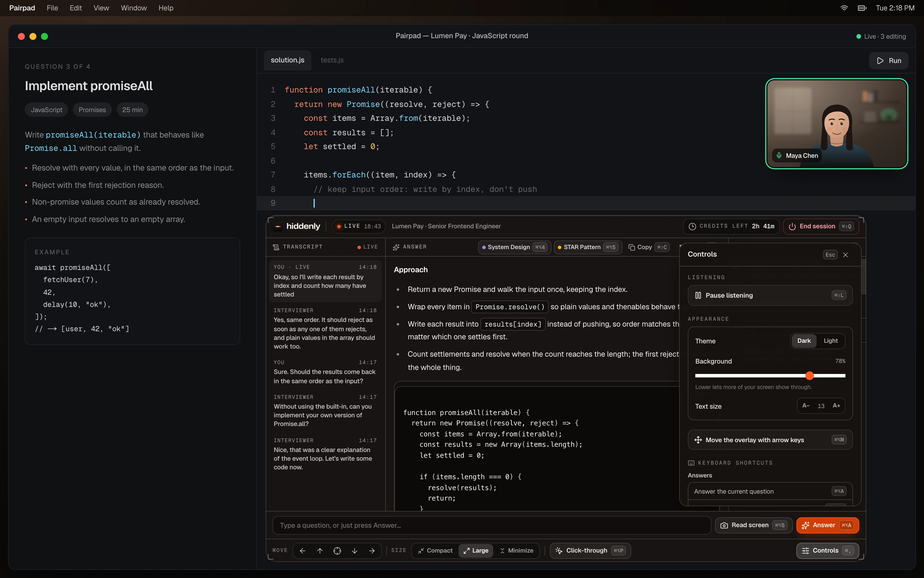The width and height of the screenshot is (924, 578).
Task: Pause listening in Controls panel
Action: point(770,295)
